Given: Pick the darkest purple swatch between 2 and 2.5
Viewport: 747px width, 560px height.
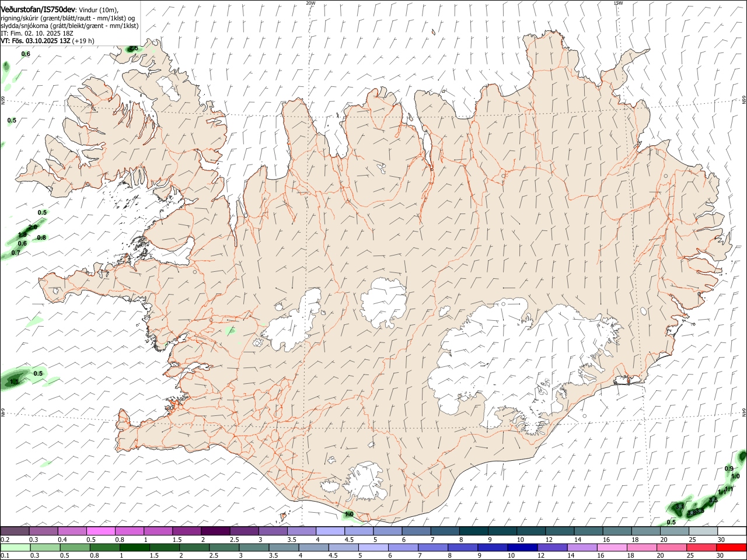Looking at the screenshot, I should pyautogui.click(x=215, y=531).
